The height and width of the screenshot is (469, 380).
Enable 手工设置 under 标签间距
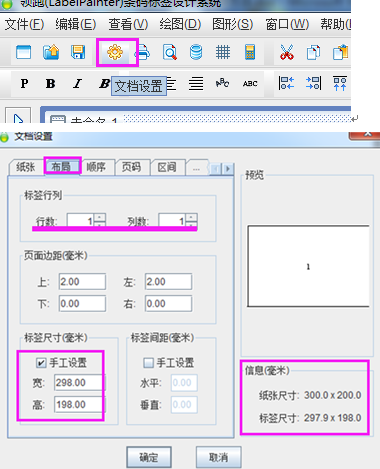pos(148,363)
